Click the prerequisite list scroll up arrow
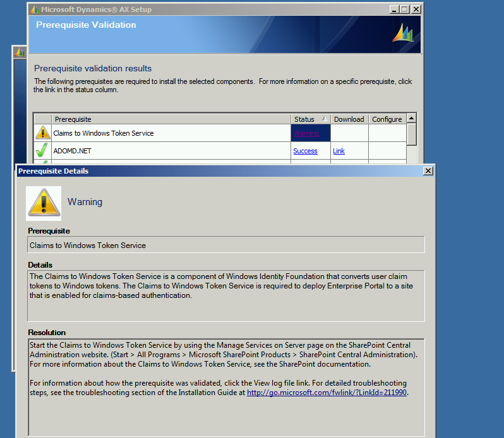504x438 pixels. [411, 118]
